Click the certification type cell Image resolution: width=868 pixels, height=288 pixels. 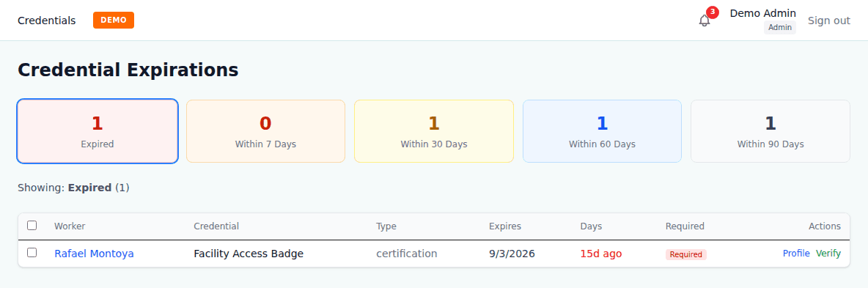pos(407,254)
